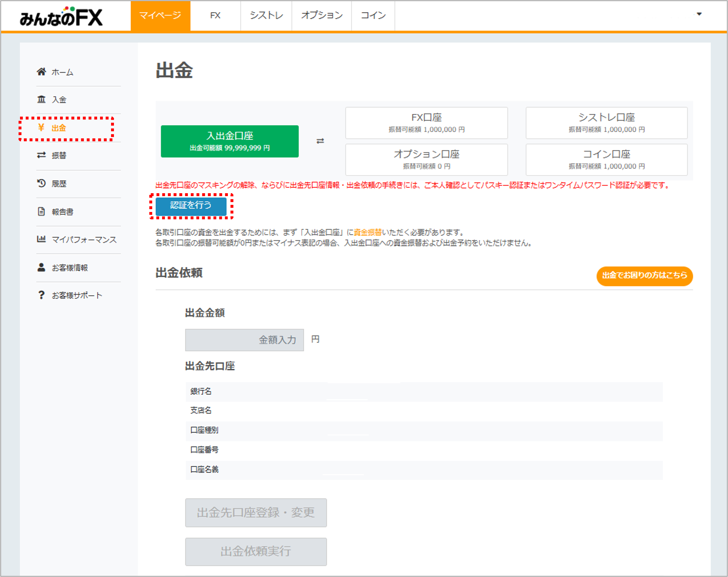Switch to the FX tab
This screenshot has width=728, height=577.
click(215, 16)
